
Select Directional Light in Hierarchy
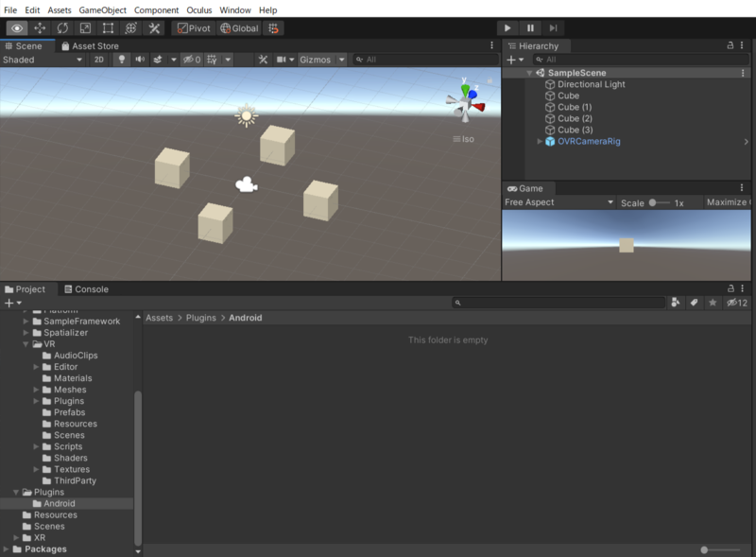click(x=592, y=84)
